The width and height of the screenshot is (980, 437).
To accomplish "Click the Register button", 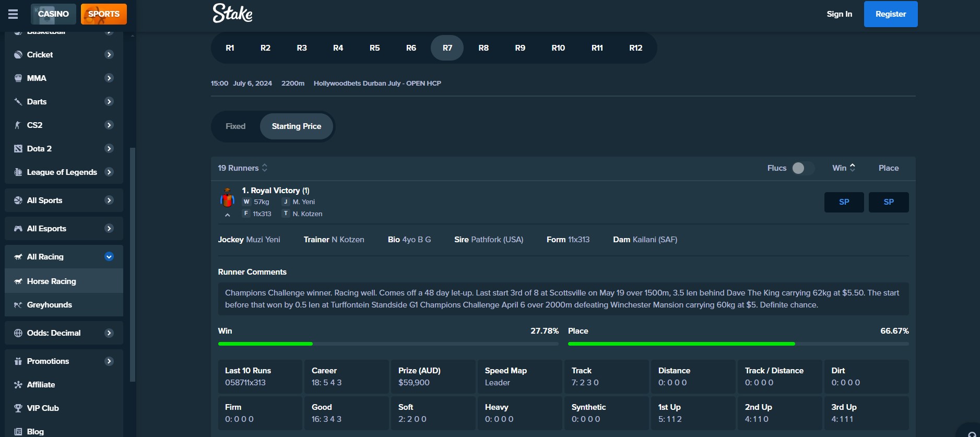I will pyautogui.click(x=891, y=14).
